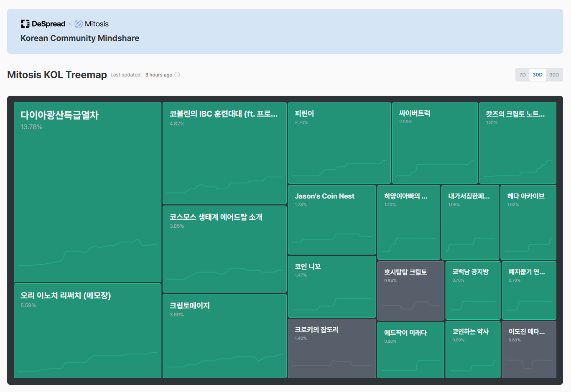The width and height of the screenshot is (571, 392).
Task: Open the 헤다 아카이브 tile
Action: click(x=528, y=222)
